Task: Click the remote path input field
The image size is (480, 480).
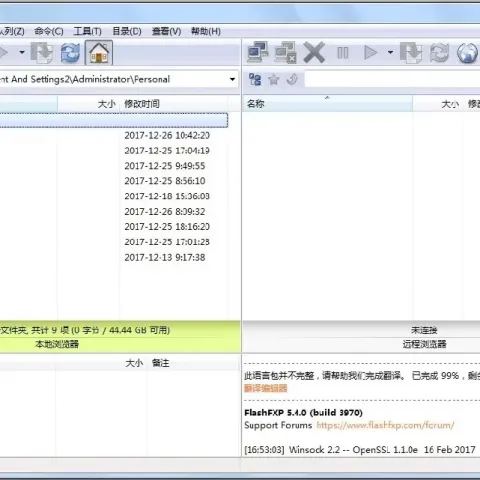Action: [x=392, y=79]
